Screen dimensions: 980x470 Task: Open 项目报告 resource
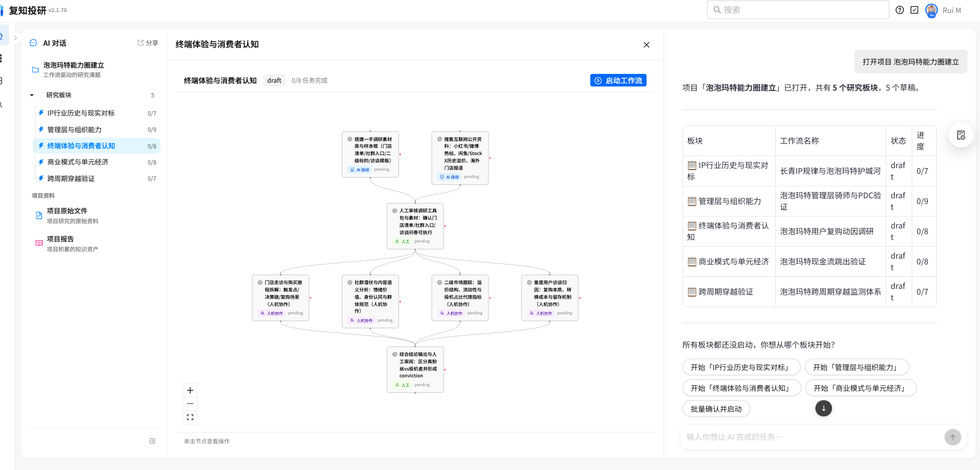click(94, 244)
